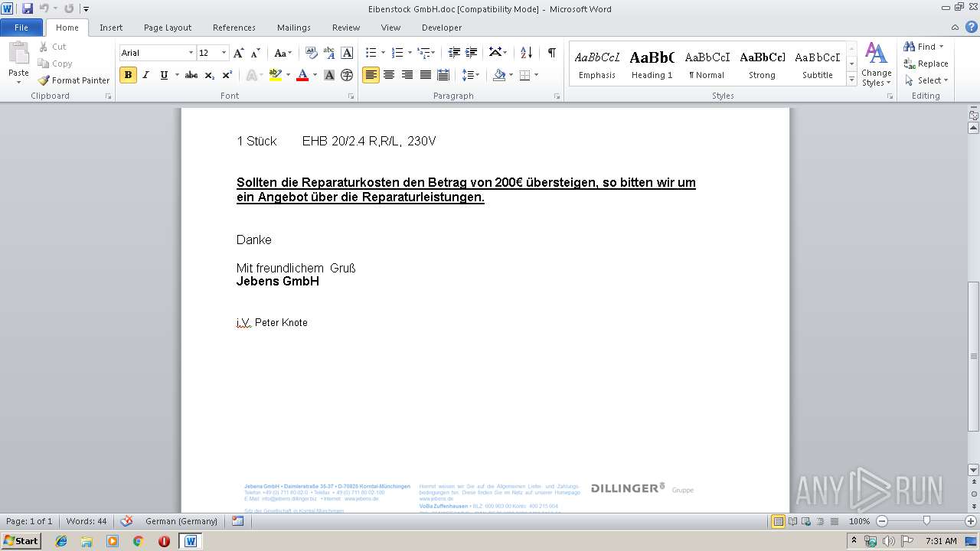Click the Grow Font icon
980x551 pixels.
coord(239,53)
